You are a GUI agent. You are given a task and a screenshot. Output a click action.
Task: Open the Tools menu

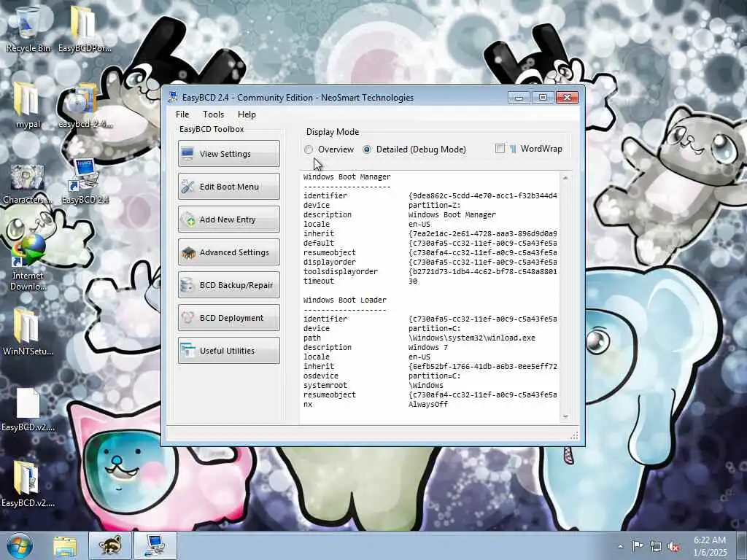pos(213,114)
